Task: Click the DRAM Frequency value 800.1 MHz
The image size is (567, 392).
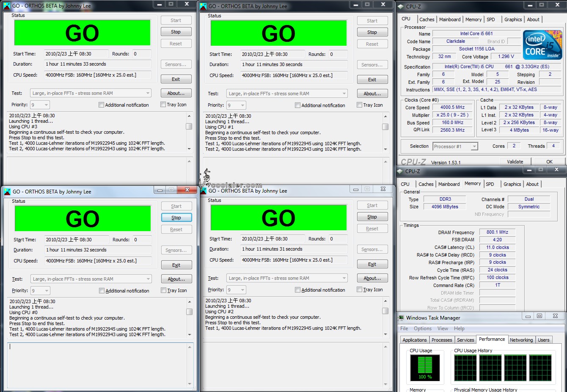Action: tap(497, 232)
